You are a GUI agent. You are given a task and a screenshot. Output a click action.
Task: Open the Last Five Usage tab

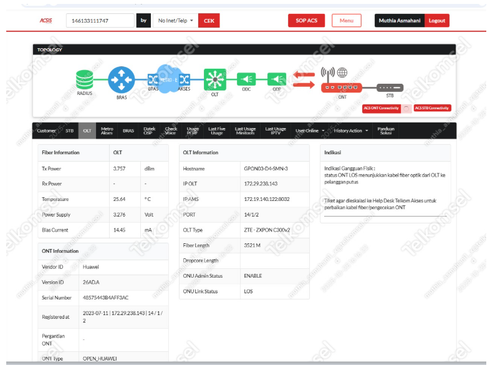tap(217, 131)
